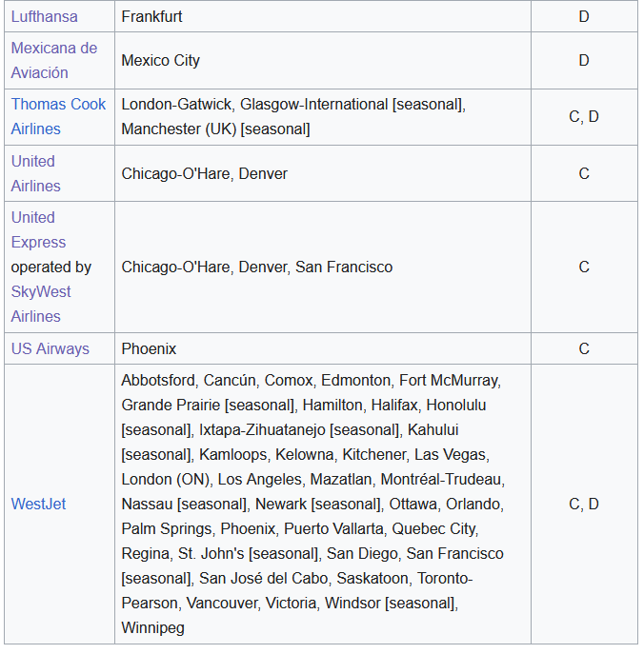Click the Mexico City destination text
Viewport: 644px width, 654px height.
(160, 60)
